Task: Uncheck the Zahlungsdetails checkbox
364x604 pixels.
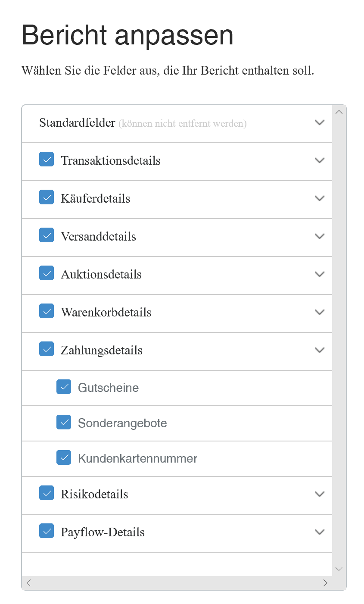Action: (x=47, y=349)
